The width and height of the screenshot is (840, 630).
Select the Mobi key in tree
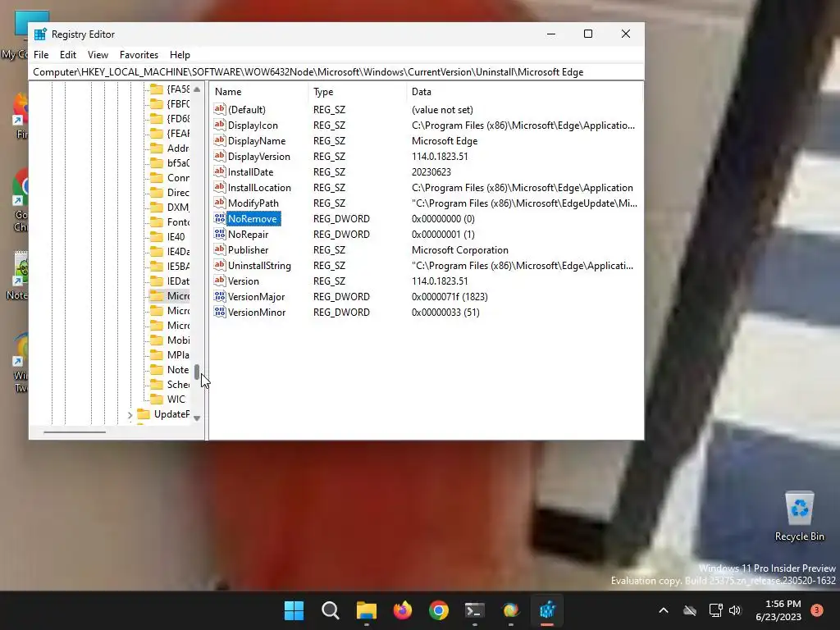(170, 340)
